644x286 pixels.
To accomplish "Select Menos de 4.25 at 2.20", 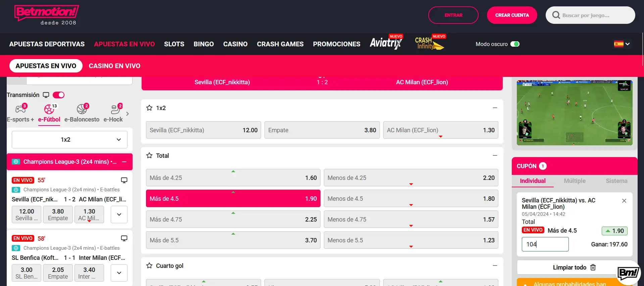I will click(411, 178).
